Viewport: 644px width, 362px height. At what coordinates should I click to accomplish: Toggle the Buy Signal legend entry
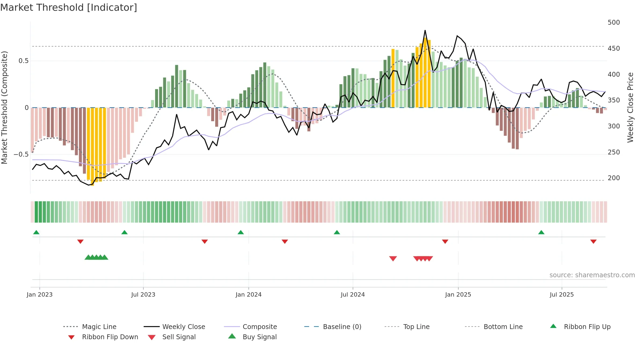(x=252, y=337)
